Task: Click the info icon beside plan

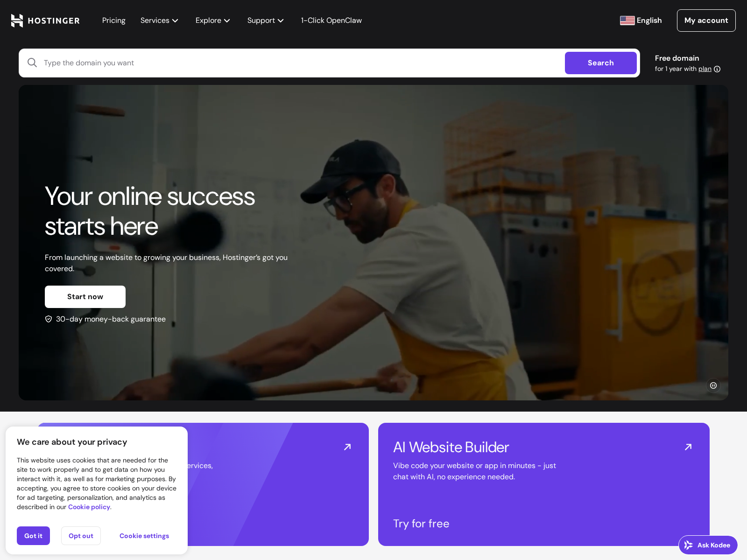Action: click(x=717, y=69)
